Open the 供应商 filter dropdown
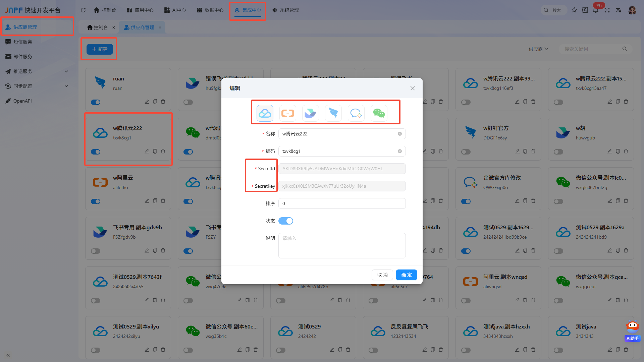This screenshot has height=362, width=644. tap(538, 49)
